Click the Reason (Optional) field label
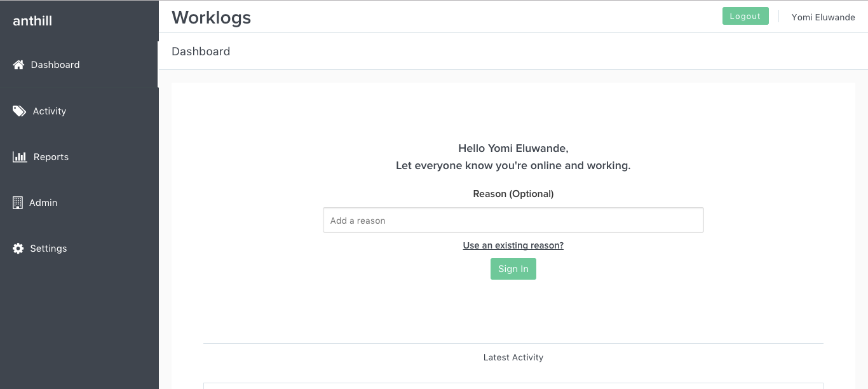Viewport: 868px width, 389px height. click(x=513, y=194)
